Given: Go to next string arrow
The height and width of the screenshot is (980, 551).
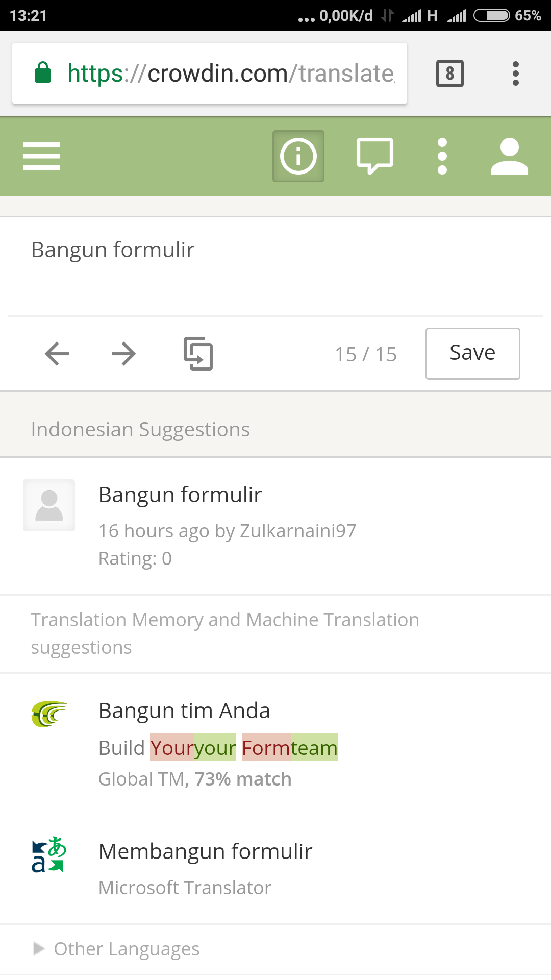Looking at the screenshot, I should (x=123, y=354).
